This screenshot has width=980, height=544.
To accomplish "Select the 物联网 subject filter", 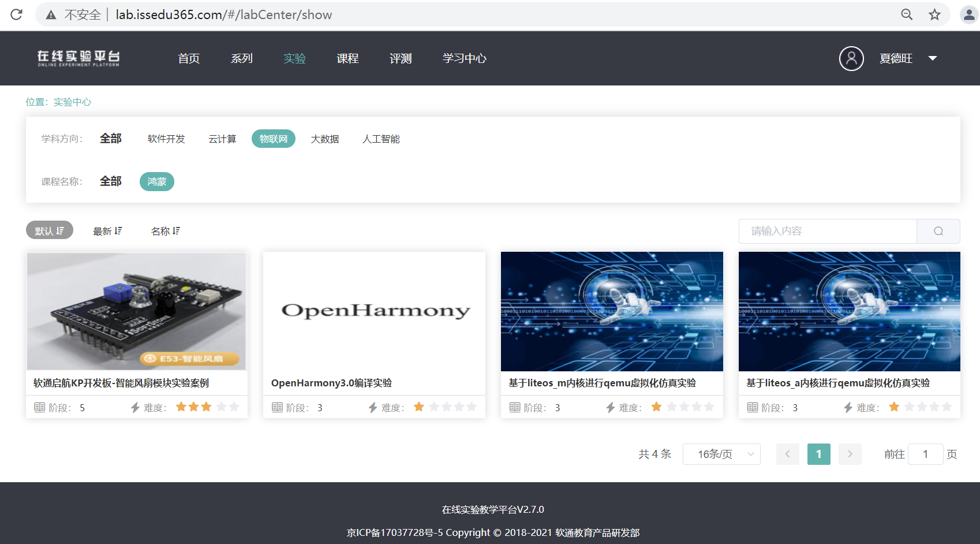I will pyautogui.click(x=273, y=139).
